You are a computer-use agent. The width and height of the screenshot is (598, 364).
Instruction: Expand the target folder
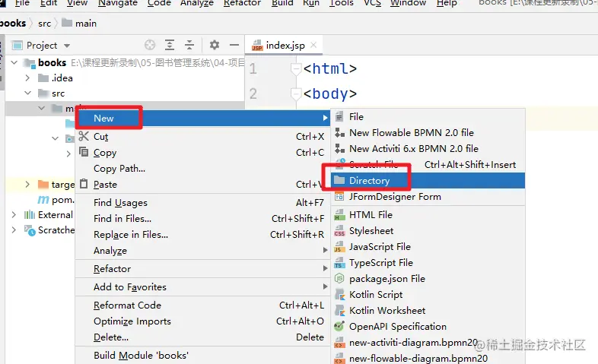(x=27, y=185)
